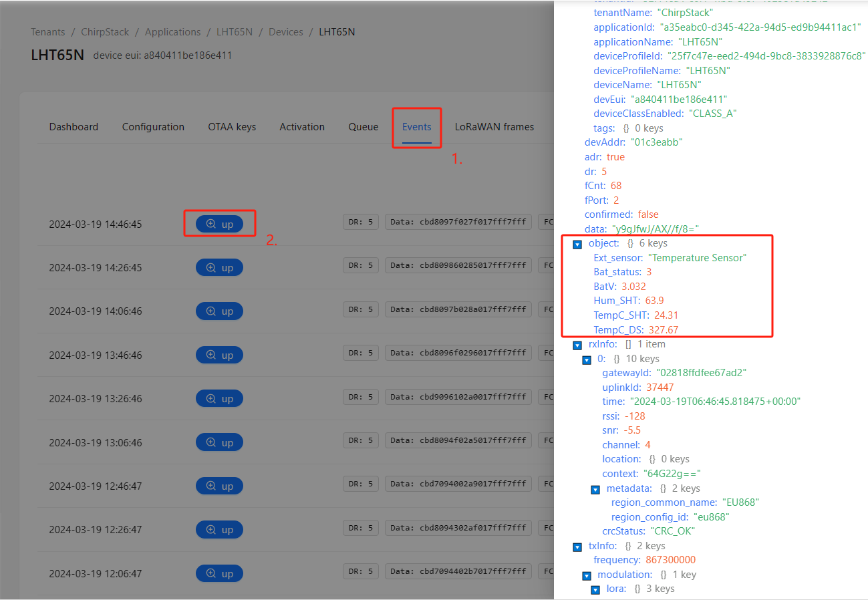This screenshot has width=868, height=600.
Task: Open the up event from 12:46:47
Action: point(219,486)
